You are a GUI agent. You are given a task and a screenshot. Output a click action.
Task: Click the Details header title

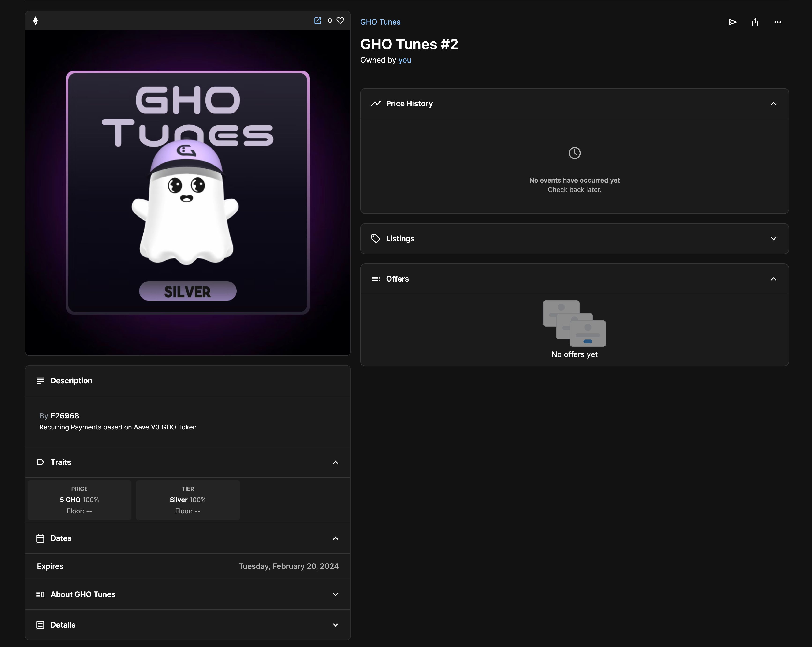63,625
